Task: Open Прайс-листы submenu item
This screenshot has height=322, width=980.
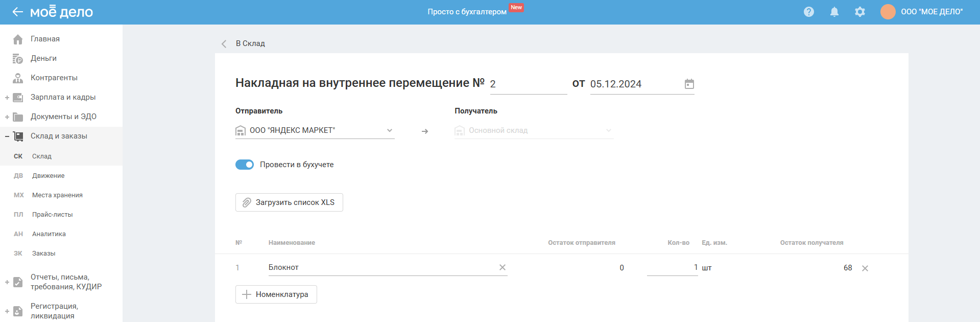Action: [53, 215]
